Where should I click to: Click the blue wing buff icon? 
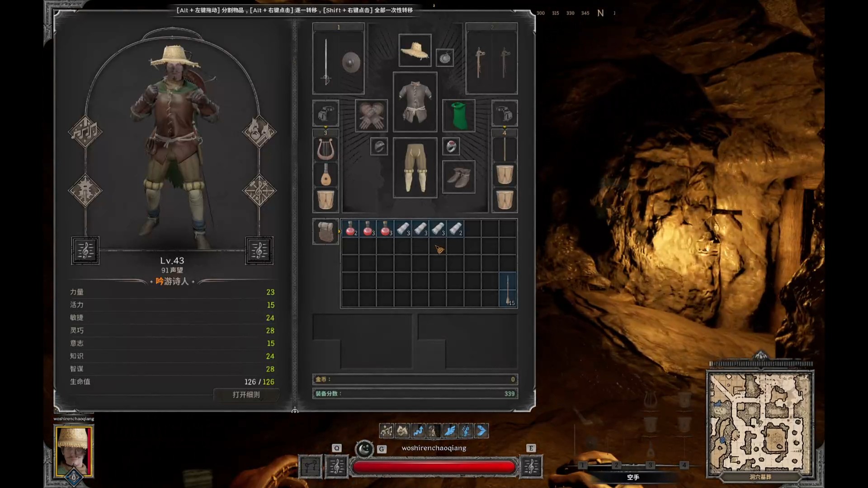[x=450, y=431]
